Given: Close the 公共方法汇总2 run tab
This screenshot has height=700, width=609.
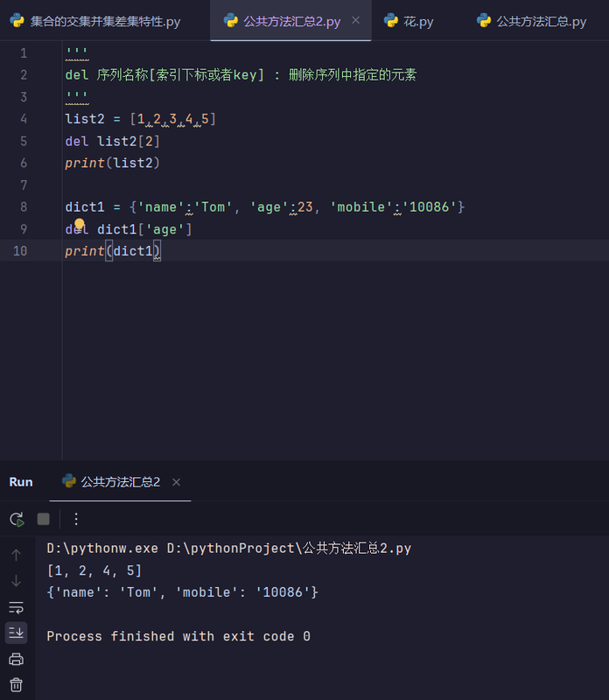Looking at the screenshot, I should [177, 482].
